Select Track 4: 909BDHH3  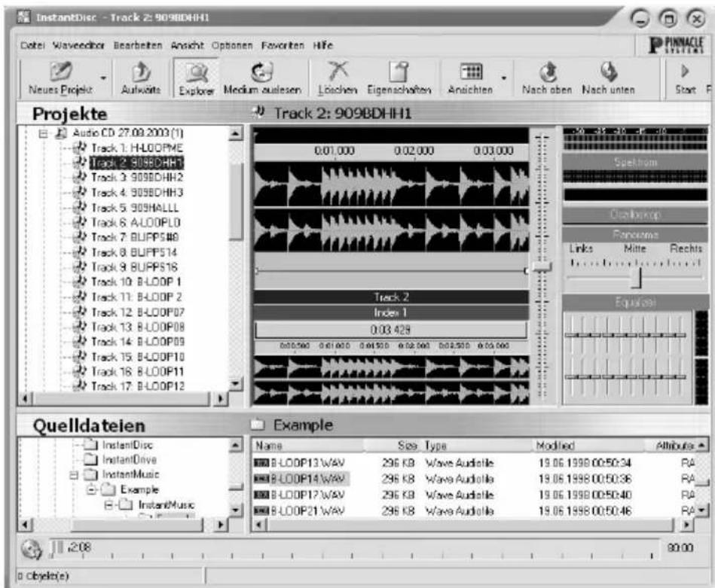click(137, 192)
